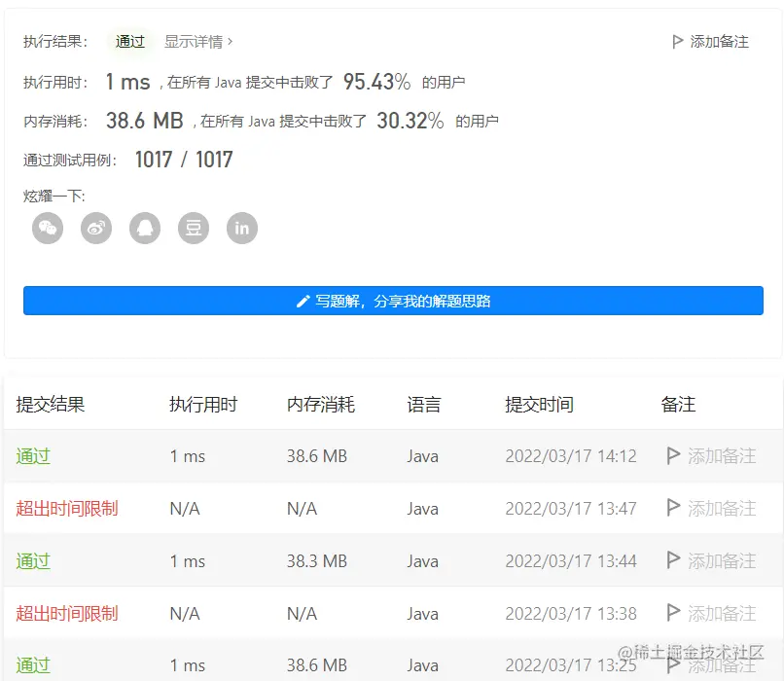Viewport: 784px width, 681px height.
Task: Share result via LinkedIn icon
Action: (x=242, y=229)
